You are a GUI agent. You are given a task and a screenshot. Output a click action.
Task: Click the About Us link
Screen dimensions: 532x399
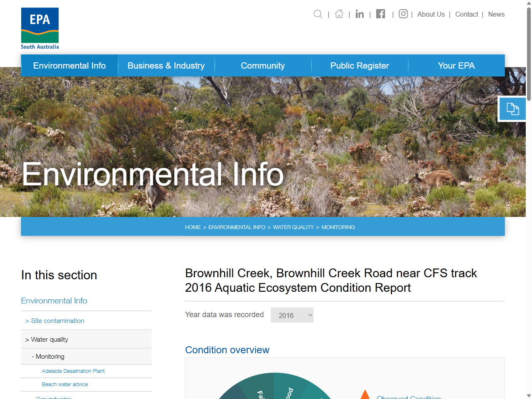(x=431, y=14)
